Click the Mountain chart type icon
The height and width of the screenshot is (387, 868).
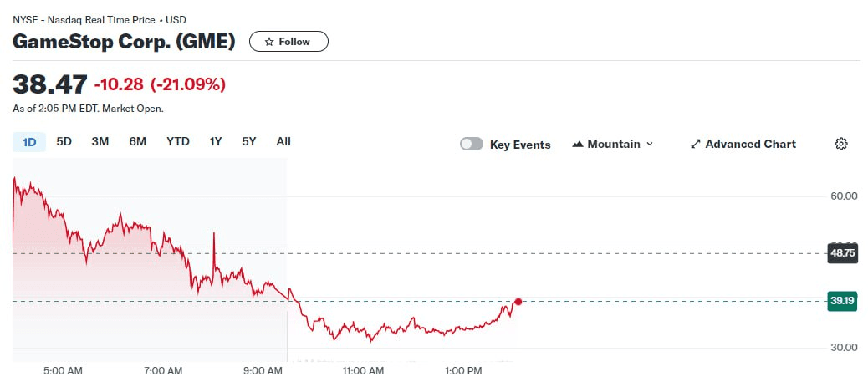tap(578, 145)
